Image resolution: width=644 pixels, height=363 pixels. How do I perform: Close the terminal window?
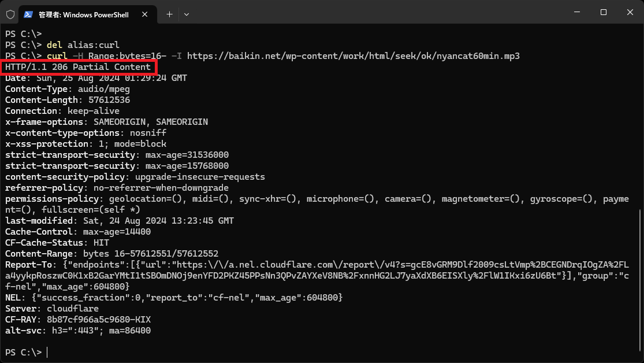point(630,12)
